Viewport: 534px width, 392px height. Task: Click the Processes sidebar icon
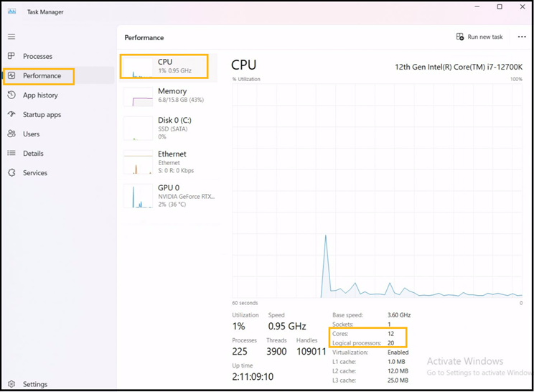click(x=11, y=56)
